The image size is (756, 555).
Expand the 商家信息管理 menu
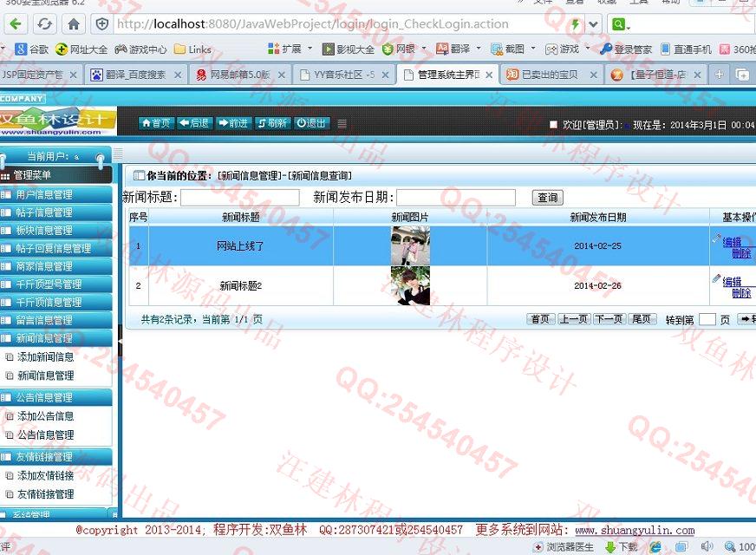pos(56,266)
